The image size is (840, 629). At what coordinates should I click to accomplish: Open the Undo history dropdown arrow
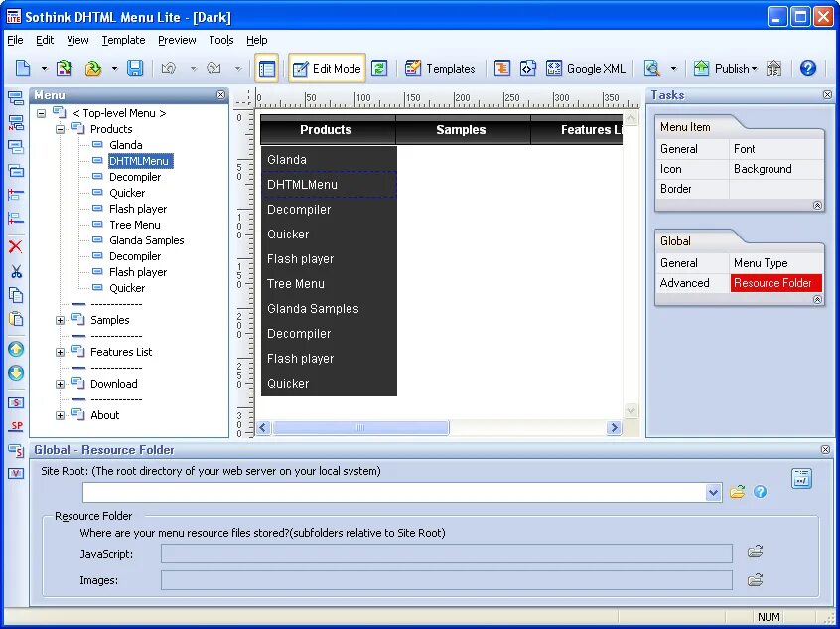coord(194,69)
